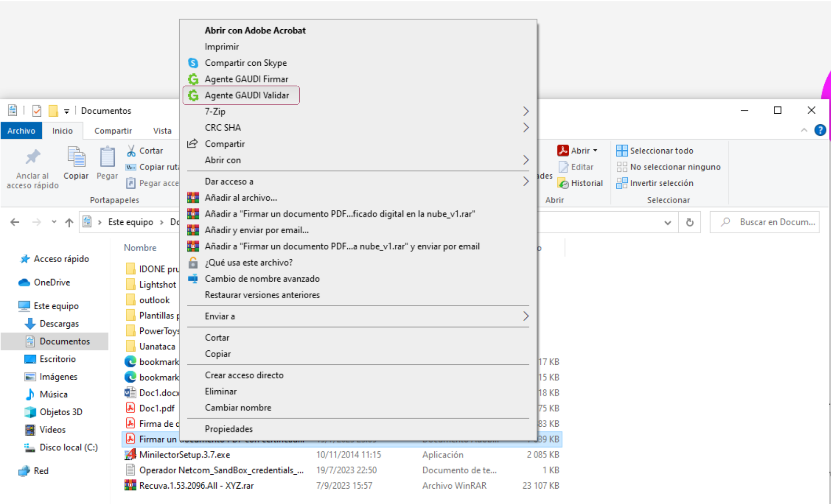Click the Pegar clipboard icon

coord(107,157)
